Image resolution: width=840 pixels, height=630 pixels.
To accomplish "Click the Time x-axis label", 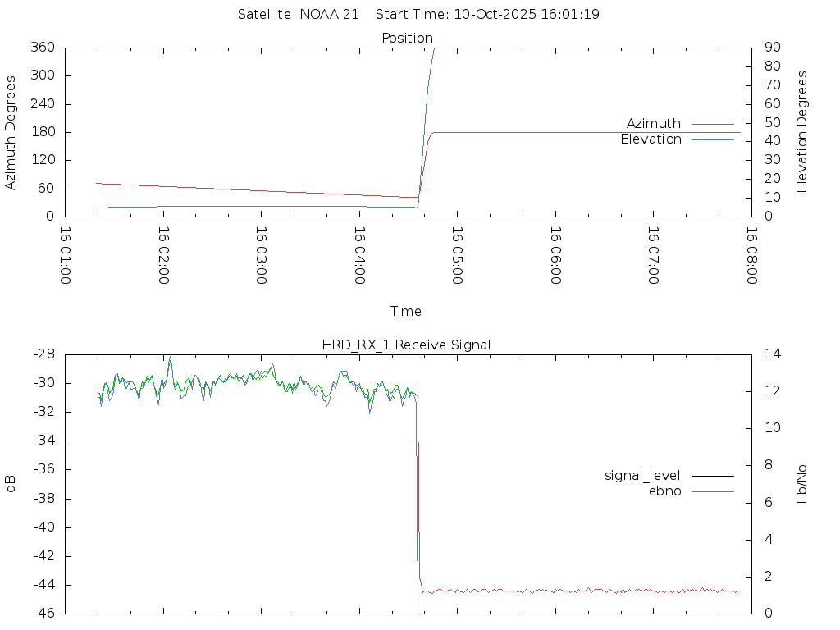I will 406,311.
